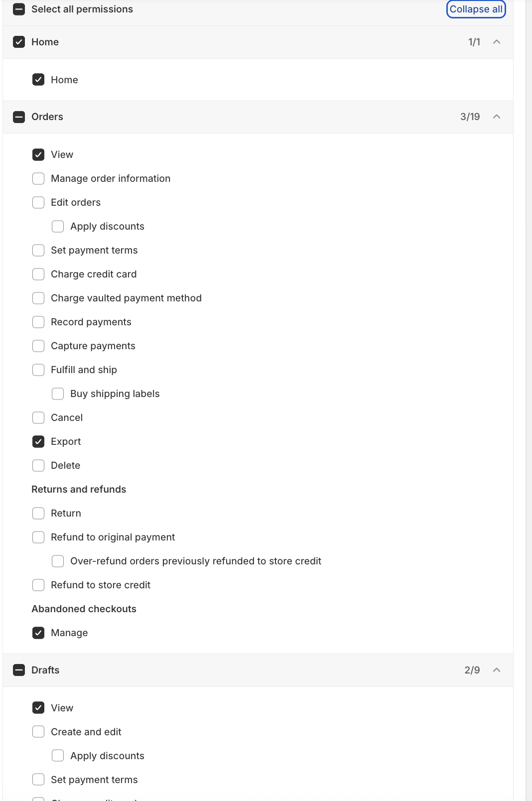The height and width of the screenshot is (801, 532).
Task: Collapse the Orders section chevron
Action: [496, 117]
